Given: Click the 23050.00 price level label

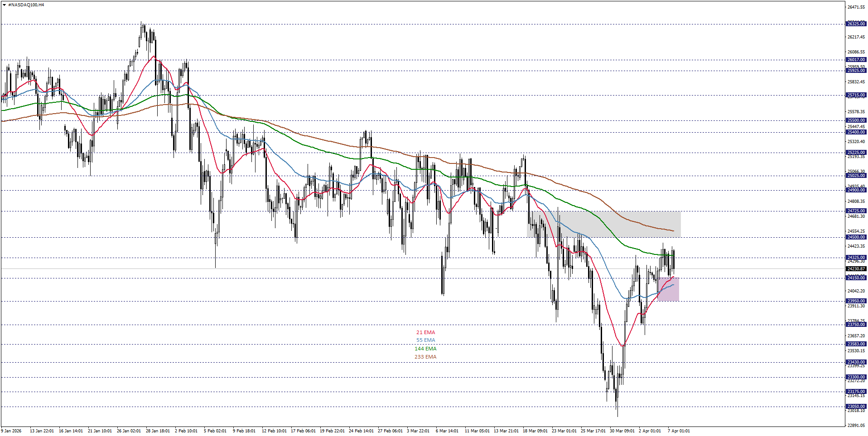Looking at the screenshot, I should (x=856, y=406).
